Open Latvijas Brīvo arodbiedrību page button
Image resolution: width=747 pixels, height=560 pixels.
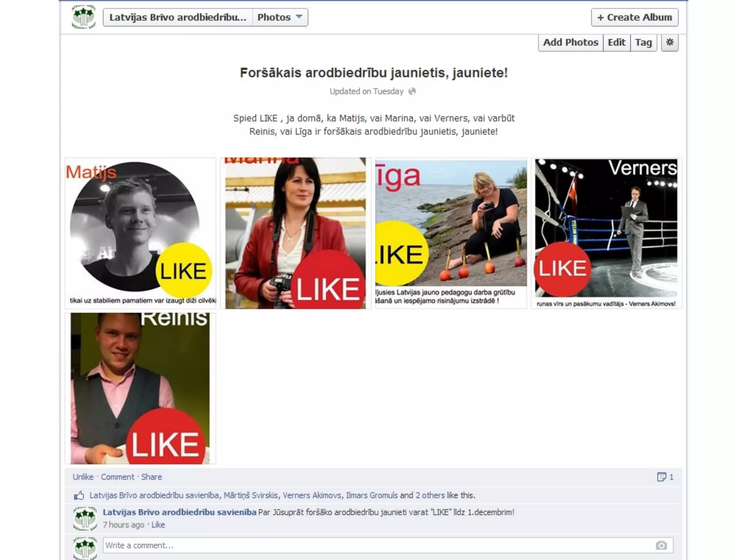pos(178,17)
